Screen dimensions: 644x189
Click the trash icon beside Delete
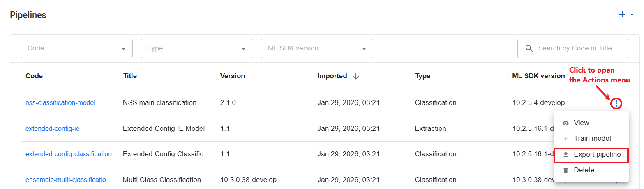click(x=566, y=170)
